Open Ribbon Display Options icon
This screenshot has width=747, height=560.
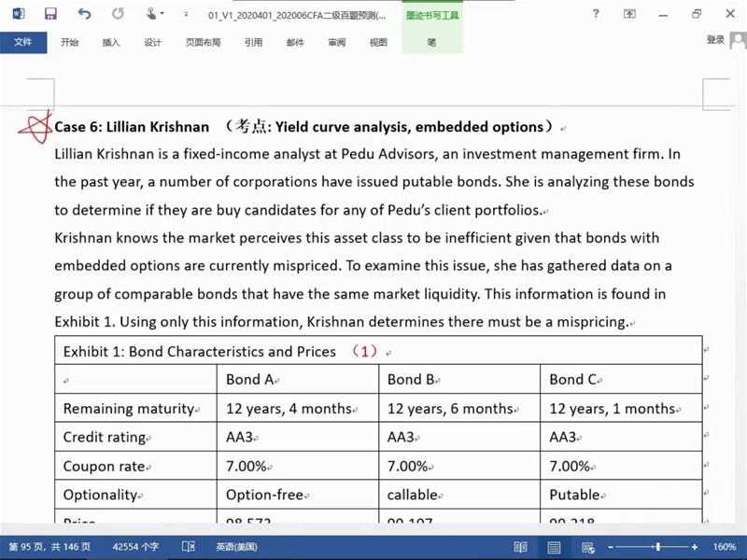point(629,14)
